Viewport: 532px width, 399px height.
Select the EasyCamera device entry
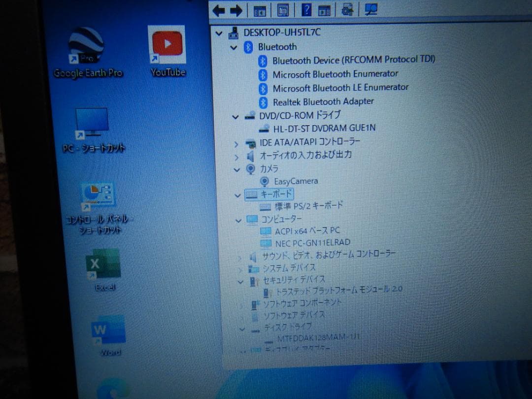[296, 181]
